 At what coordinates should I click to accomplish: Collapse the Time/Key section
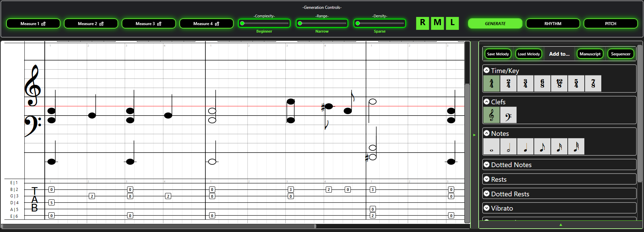(x=487, y=70)
